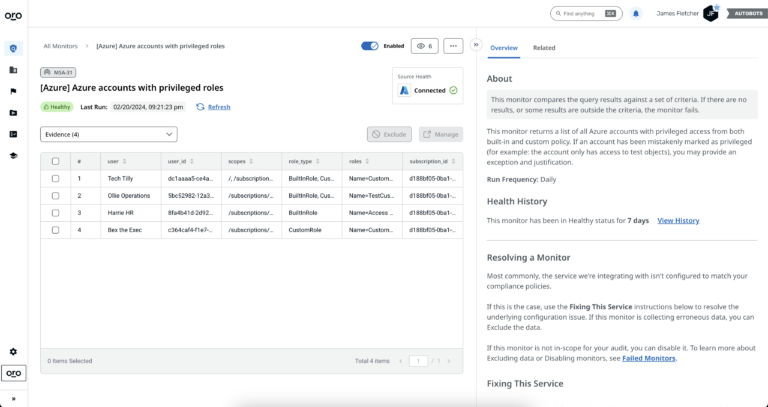Expand the left sidebar with double chevron
Image resolution: width=768 pixels, height=407 pixels.
pyautogui.click(x=13, y=399)
